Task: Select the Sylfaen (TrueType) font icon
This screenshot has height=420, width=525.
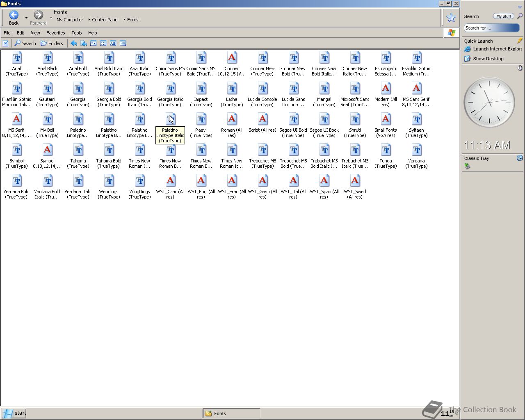Action: point(416,120)
